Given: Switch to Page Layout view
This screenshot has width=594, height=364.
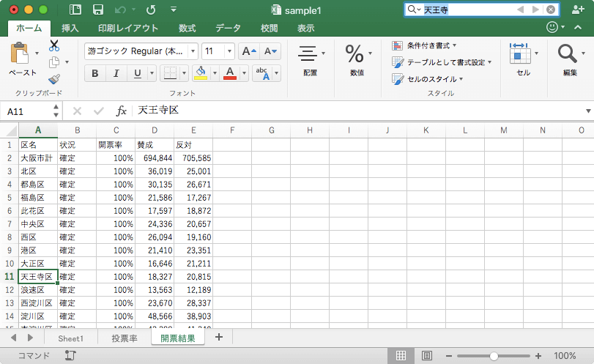Looking at the screenshot, I should tap(426, 356).
